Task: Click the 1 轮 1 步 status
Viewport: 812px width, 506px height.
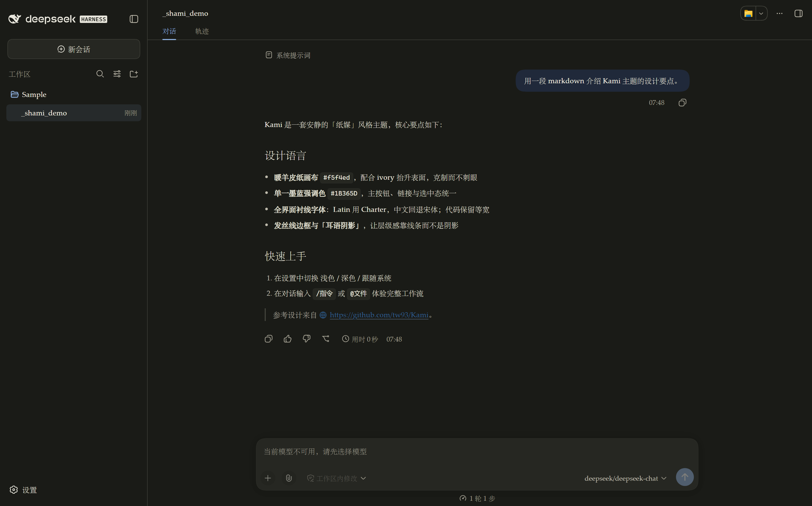Action: 477,498
